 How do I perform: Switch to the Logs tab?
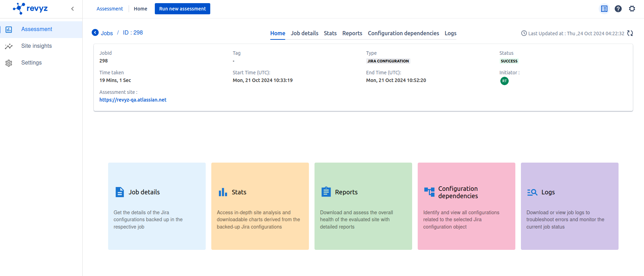click(x=450, y=33)
